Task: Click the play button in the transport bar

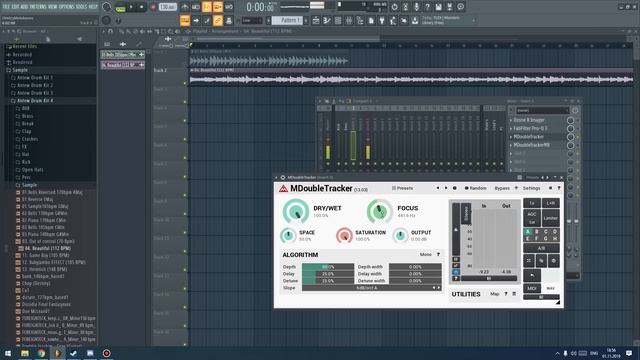Action: [x=131, y=7]
